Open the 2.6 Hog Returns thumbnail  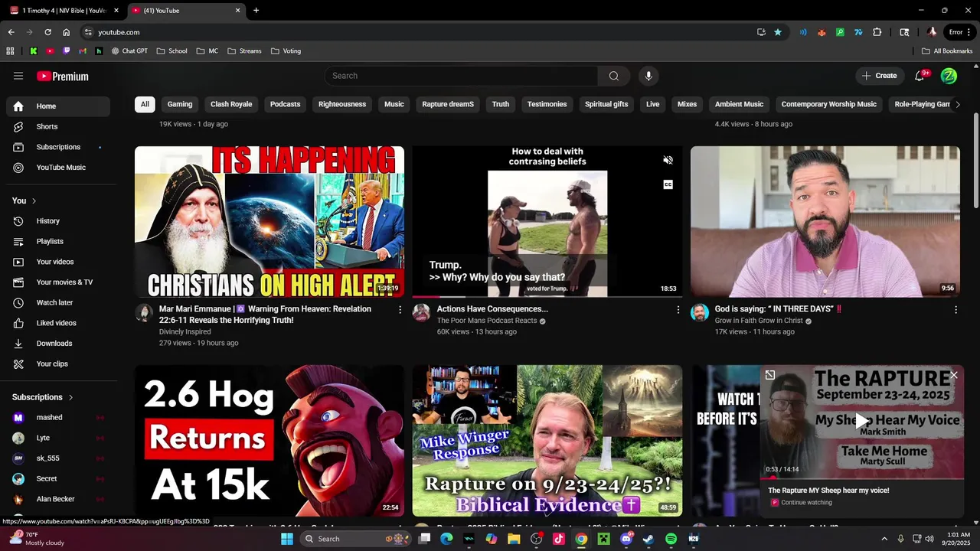[x=269, y=441]
